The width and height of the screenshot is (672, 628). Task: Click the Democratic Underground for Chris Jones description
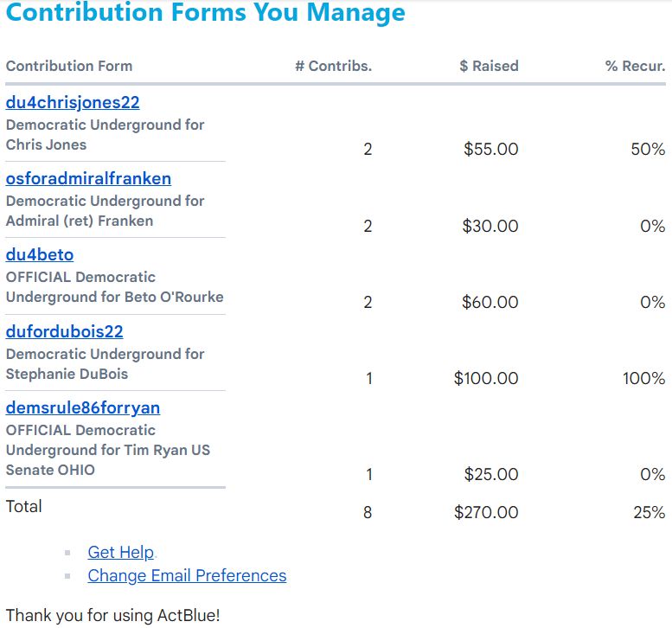[105, 134]
